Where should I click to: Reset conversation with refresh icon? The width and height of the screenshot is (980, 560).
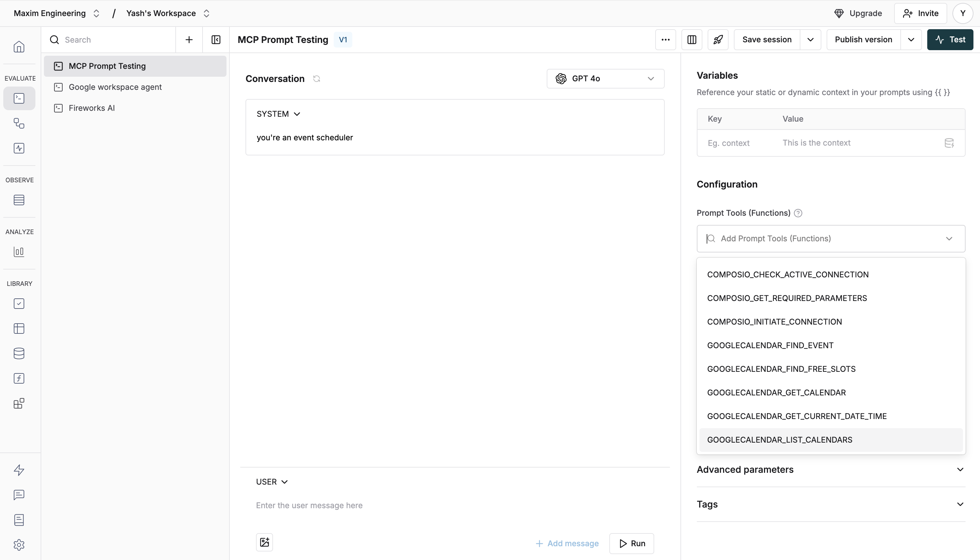[316, 79]
